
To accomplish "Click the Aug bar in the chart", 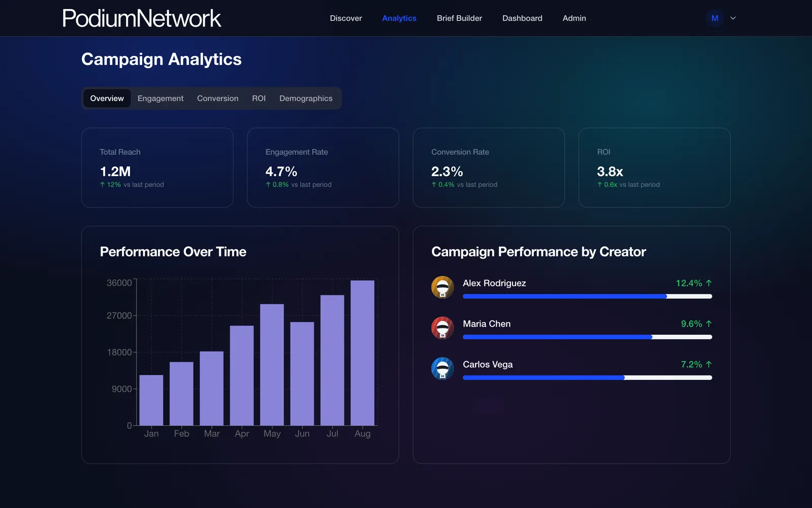I will click(362, 353).
